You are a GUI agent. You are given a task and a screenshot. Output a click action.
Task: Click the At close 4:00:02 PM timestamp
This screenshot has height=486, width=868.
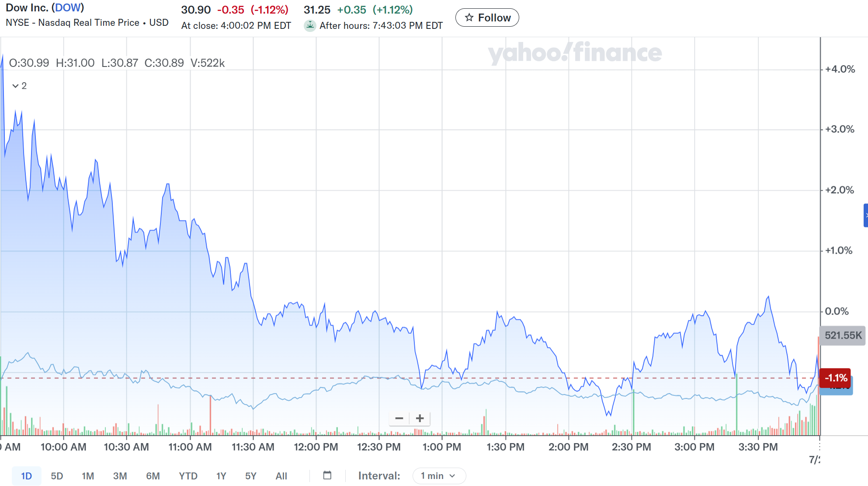236,25
